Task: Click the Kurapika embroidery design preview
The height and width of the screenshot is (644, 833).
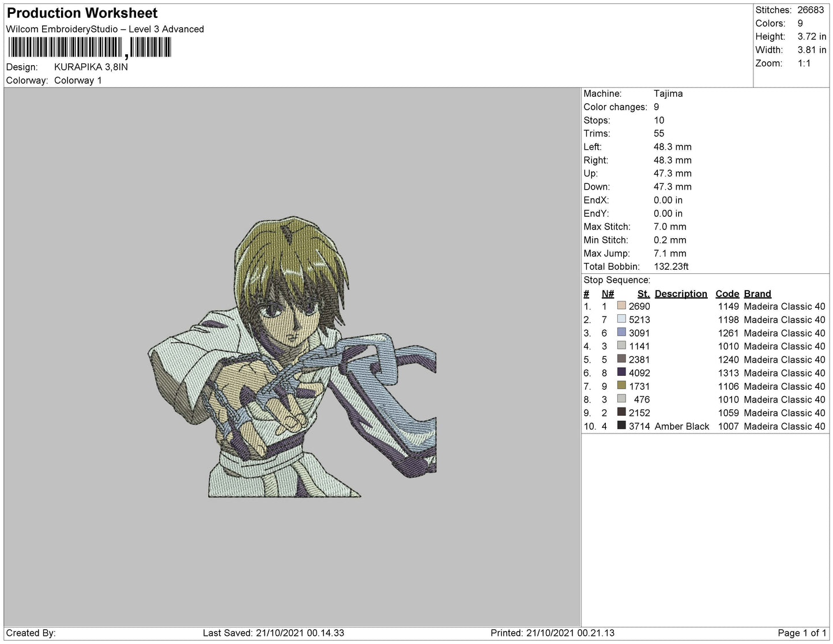Action: [x=292, y=356]
